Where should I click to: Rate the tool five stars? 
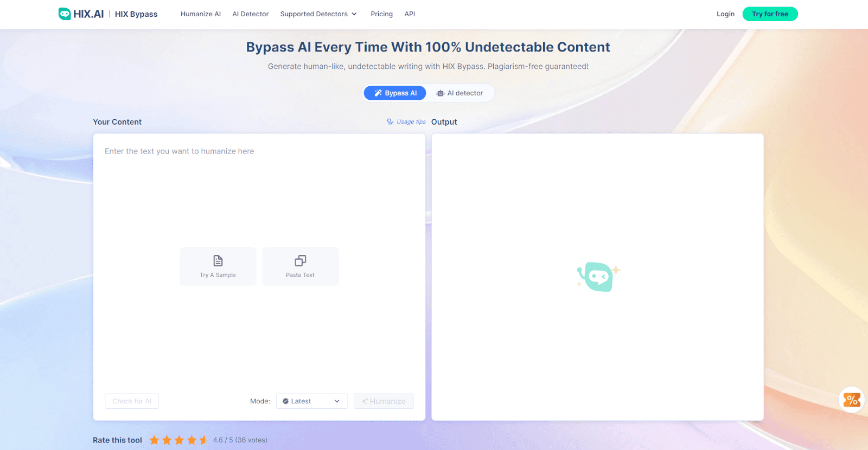pos(203,440)
